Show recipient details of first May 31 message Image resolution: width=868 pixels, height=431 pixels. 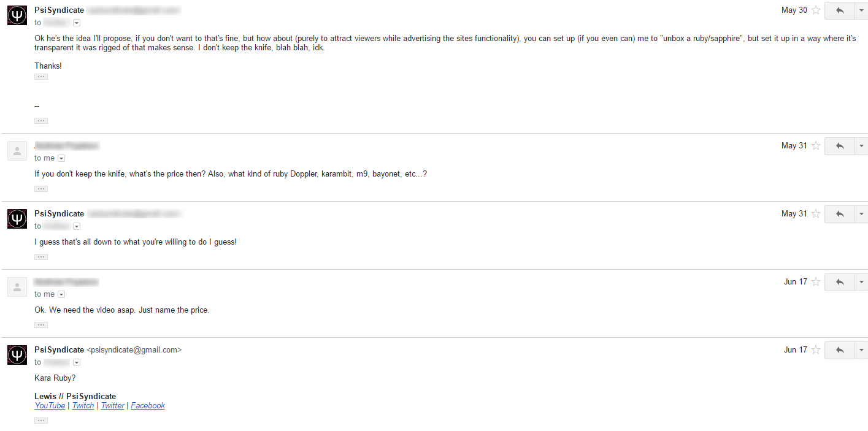(61, 158)
